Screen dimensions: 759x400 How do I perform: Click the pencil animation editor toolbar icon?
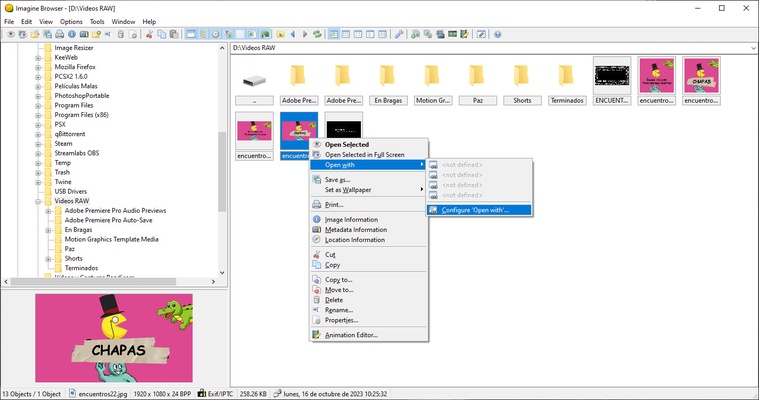[x=465, y=34]
